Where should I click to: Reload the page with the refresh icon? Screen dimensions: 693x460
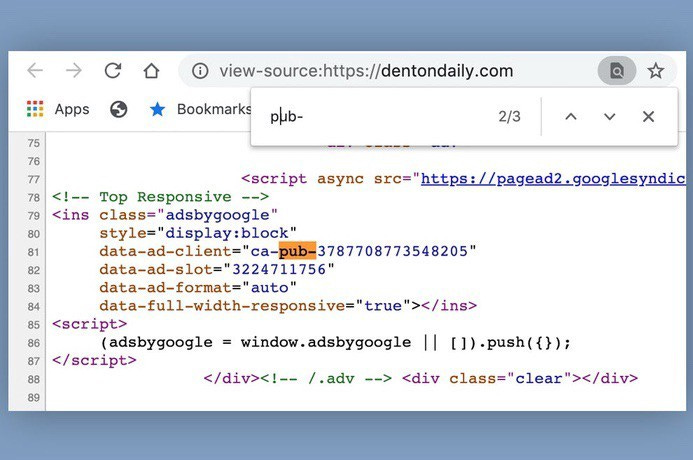(113, 70)
